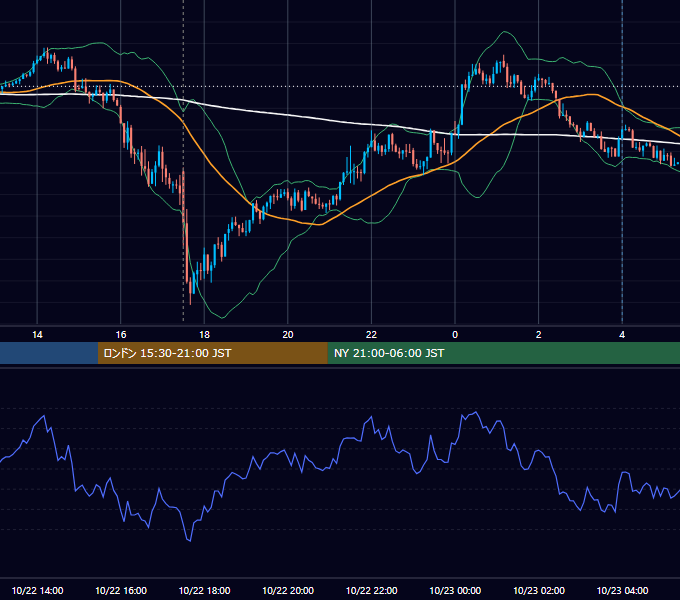Image resolution: width=680 pixels, height=600 pixels.
Task: Click the 10/23 00:00 date label
Action: [455, 590]
